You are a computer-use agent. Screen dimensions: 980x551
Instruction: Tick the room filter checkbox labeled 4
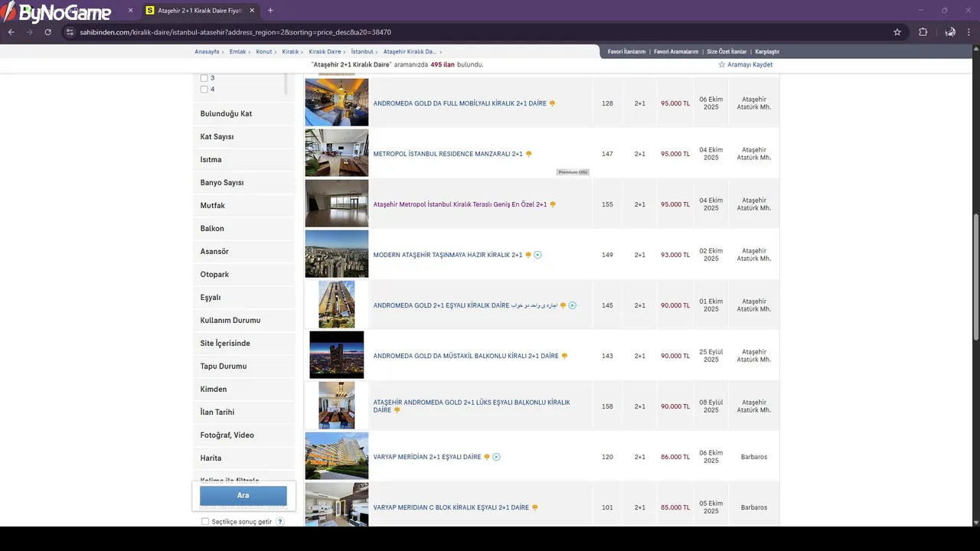point(204,90)
